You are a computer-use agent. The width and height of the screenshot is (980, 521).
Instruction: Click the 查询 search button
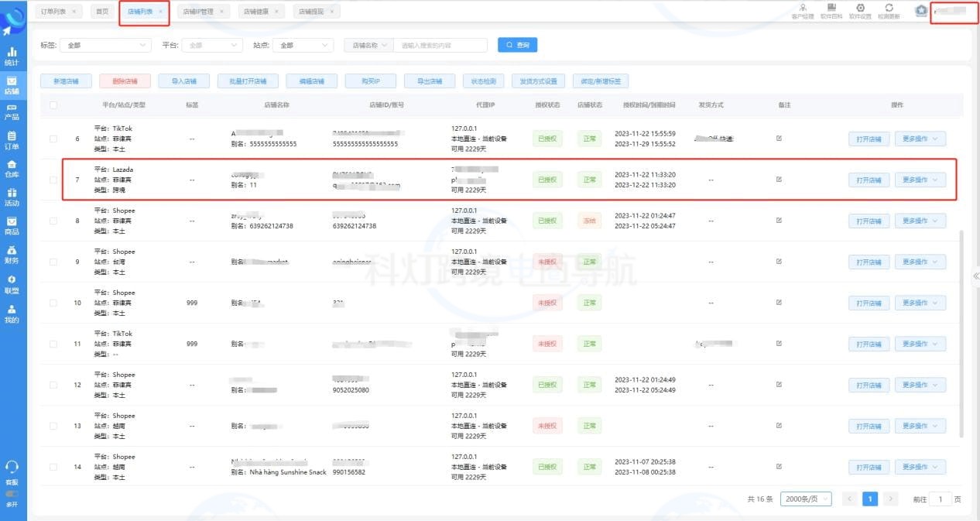click(516, 44)
